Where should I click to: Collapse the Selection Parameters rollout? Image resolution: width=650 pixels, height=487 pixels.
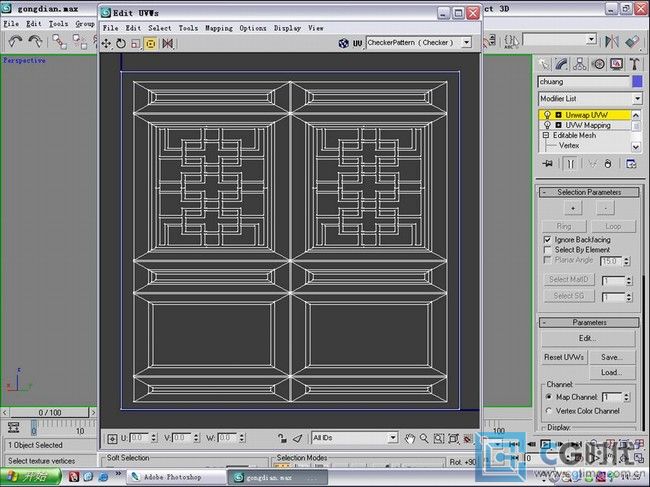[x=589, y=192]
